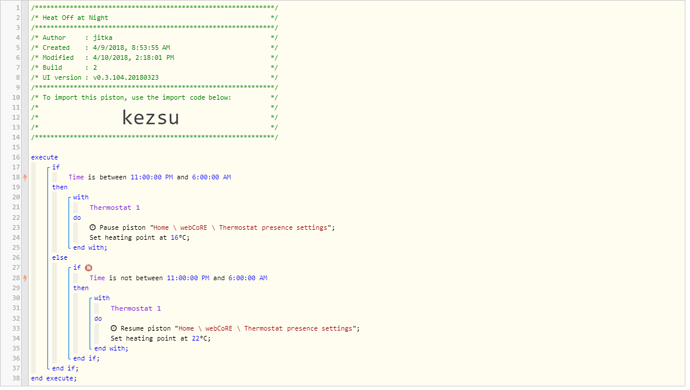The height and width of the screenshot is (390, 690).
Task: Click the Build 2 comment line
Action: [154, 68]
